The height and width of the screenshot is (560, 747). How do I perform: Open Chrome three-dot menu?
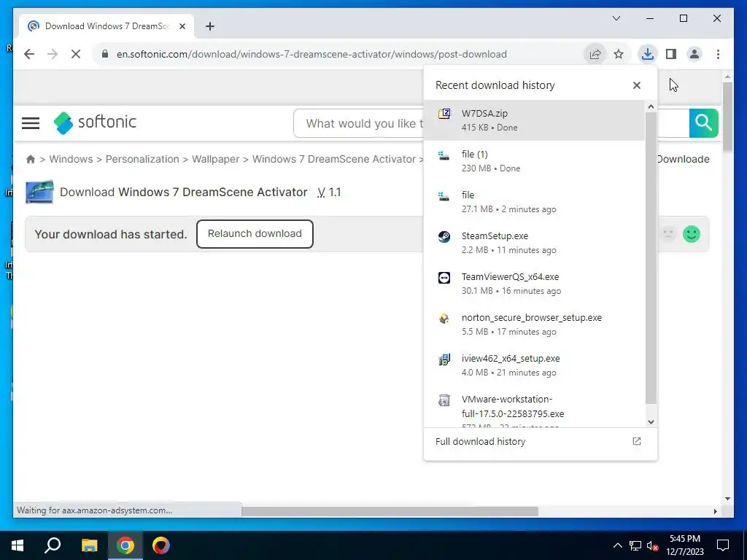(718, 54)
